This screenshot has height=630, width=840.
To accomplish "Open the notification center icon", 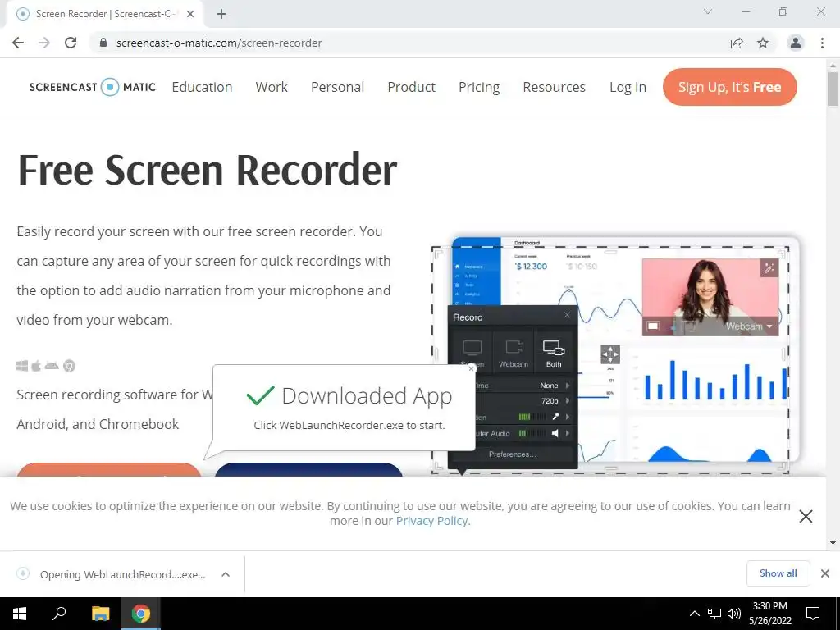I will (813, 614).
